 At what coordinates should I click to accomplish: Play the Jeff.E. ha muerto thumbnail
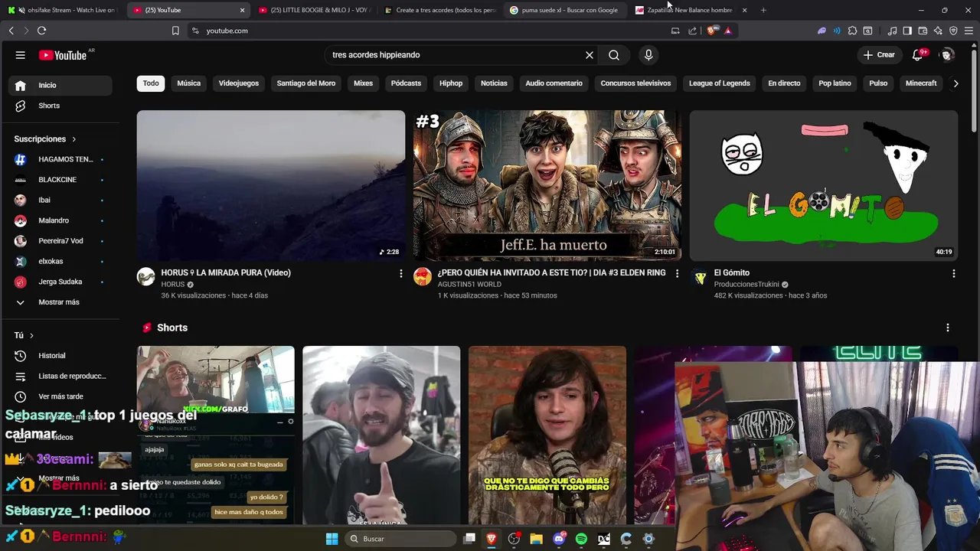[x=547, y=185]
